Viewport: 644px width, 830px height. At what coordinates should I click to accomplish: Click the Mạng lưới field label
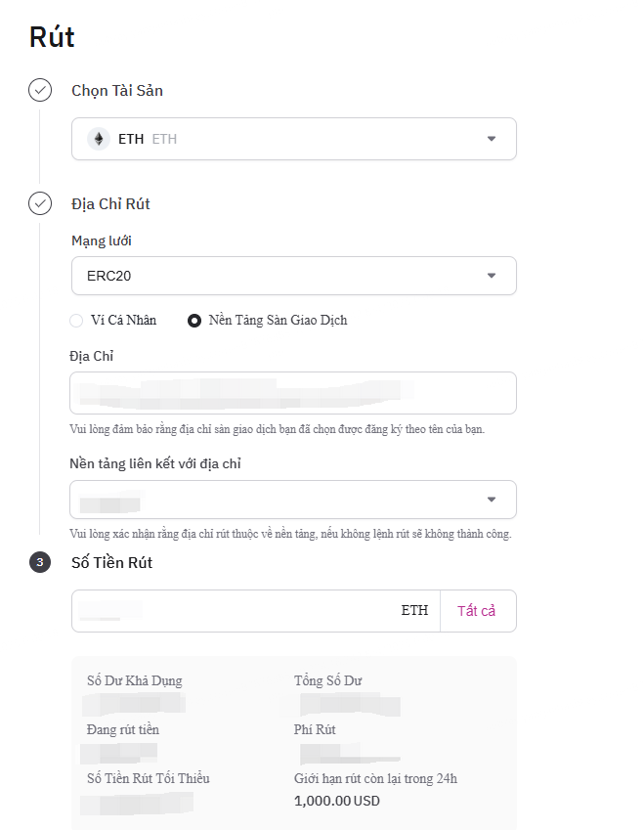point(102,240)
